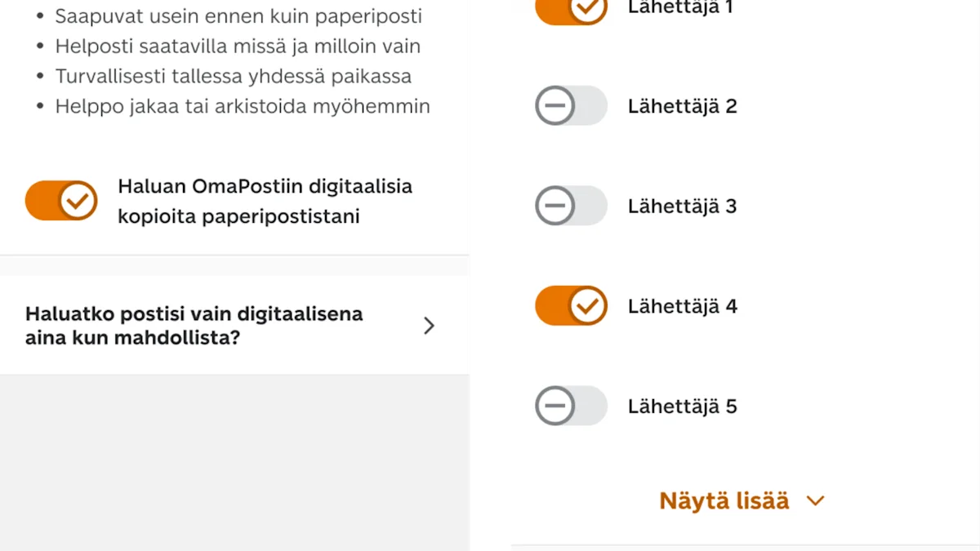
Task: Enable the Lähettäjä 3 sender switch
Action: [571, 206]
